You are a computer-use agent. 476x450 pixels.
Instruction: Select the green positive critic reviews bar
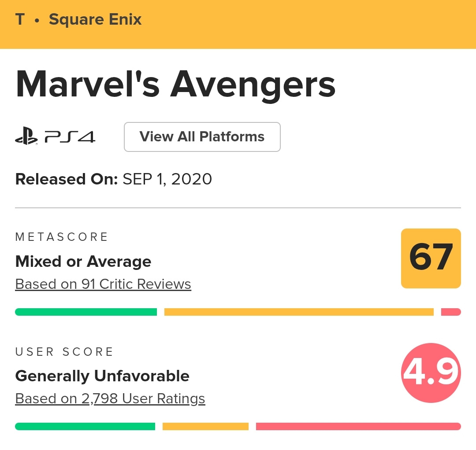click(x=86, y=312)
